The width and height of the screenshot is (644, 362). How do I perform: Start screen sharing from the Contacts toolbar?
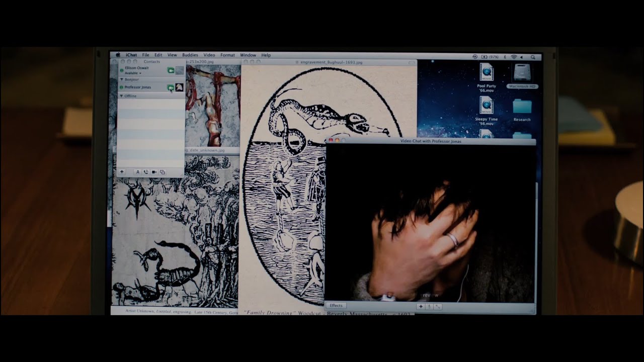(162, 172)
